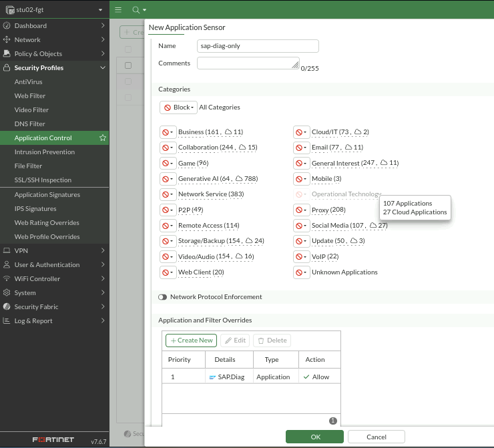This screenshot has width=494, height=448.
Task: Toggle Network Protocol Enforcement switch
Action: [163, 297]
